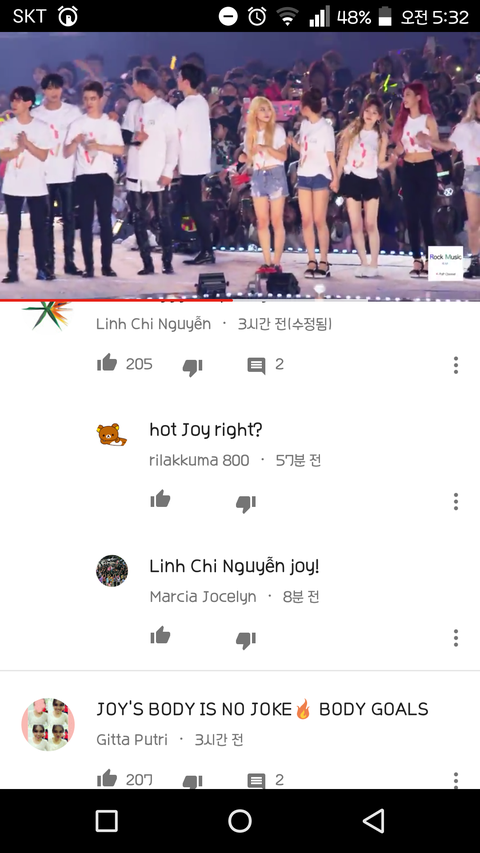
Task: Tap rilakkuma 800's bear avatar
Action: pos(112,435)
